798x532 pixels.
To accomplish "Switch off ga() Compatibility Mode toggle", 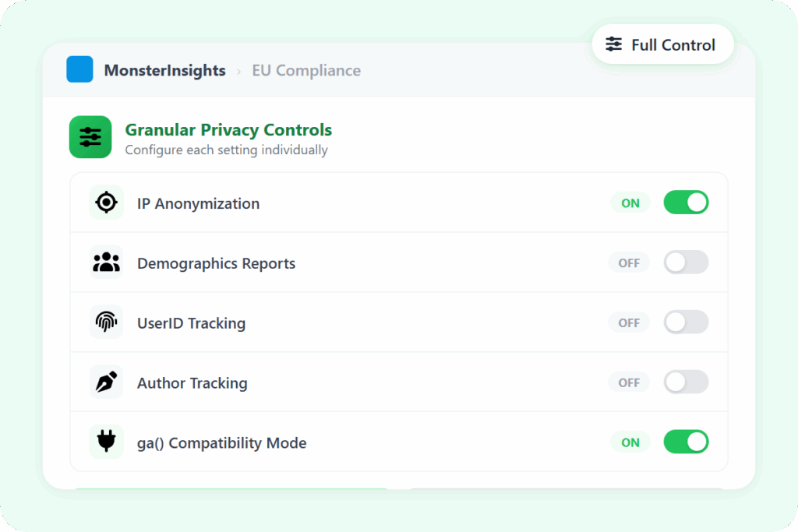I will coord(686,442).
